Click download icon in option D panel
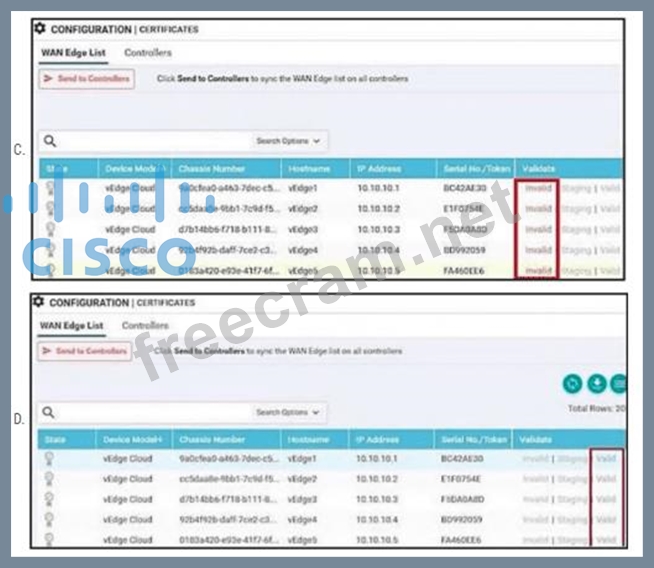This screenshot has width=654, height=568. coord(597,383)
